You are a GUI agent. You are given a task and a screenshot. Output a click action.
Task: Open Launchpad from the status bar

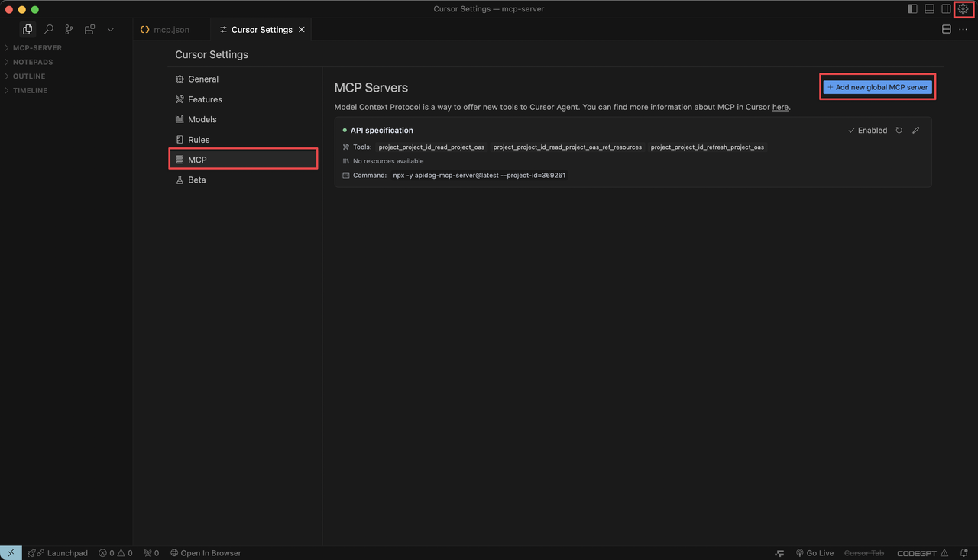click(57, 553)
